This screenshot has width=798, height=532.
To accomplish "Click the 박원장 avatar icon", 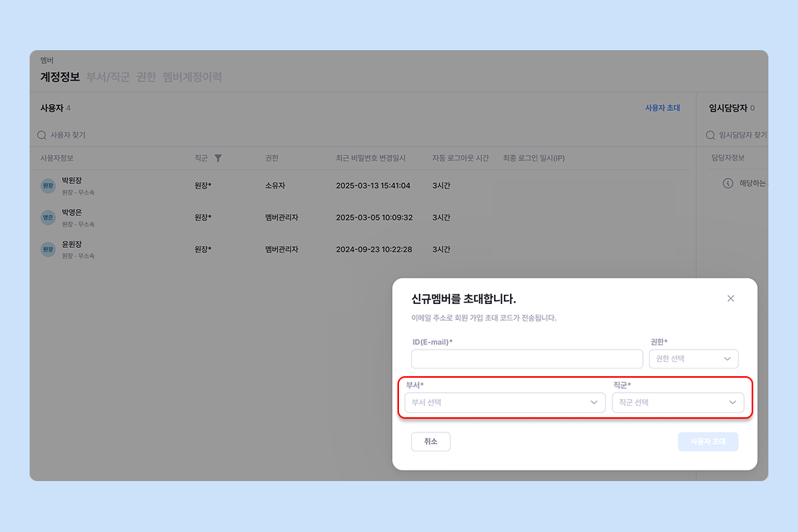I will [48, 185].
